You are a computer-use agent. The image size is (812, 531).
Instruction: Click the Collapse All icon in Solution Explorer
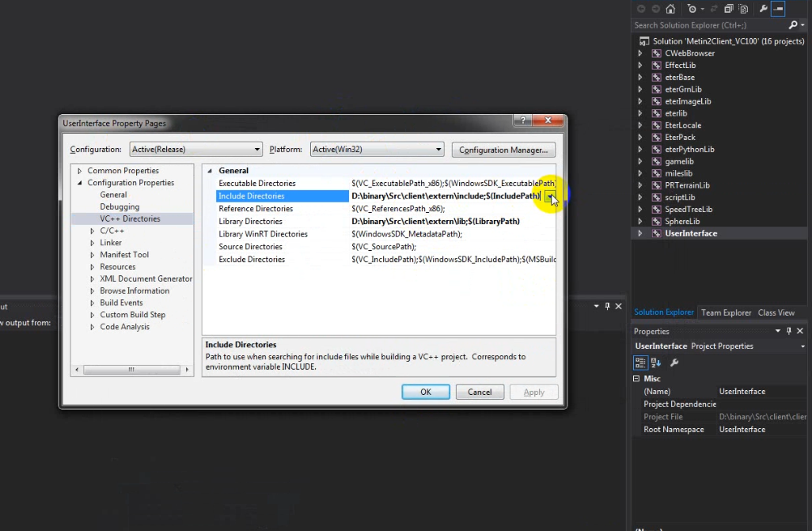coord(729,9)
